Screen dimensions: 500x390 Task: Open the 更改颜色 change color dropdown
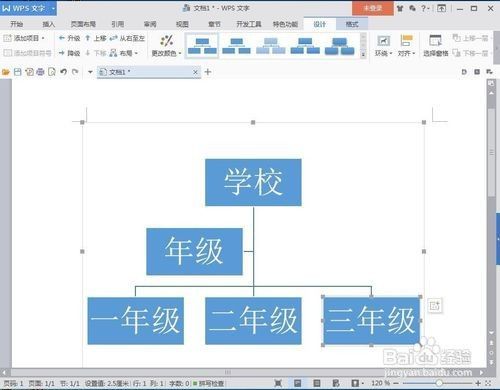(166, 46)
